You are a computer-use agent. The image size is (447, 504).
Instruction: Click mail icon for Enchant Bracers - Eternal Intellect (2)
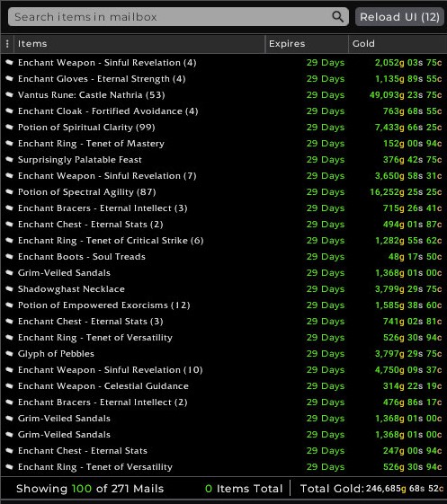tap(9, 402)
